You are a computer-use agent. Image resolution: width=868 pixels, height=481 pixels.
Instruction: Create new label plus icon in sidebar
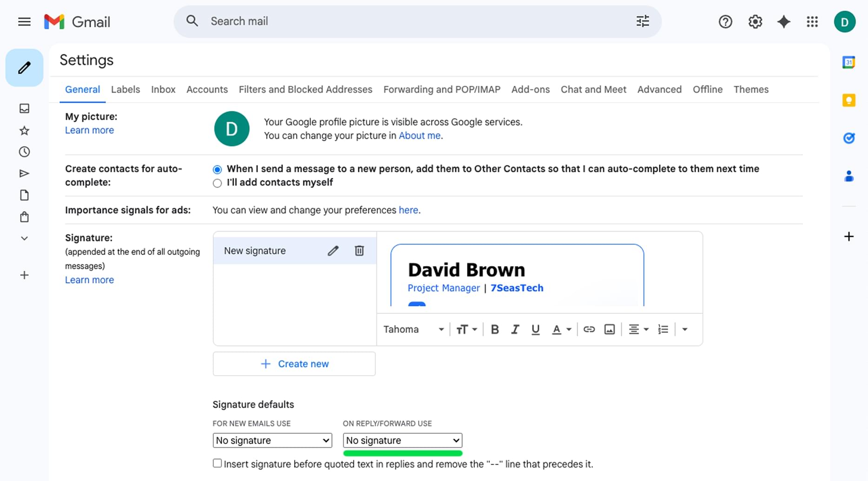24,275
